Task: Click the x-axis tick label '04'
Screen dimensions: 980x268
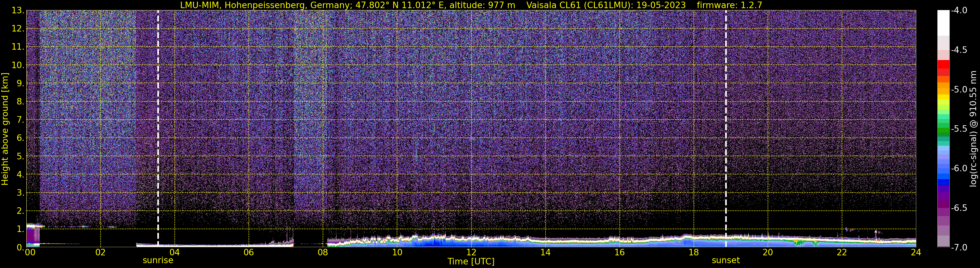Action: pyautogui.click(x=175, y=253)
